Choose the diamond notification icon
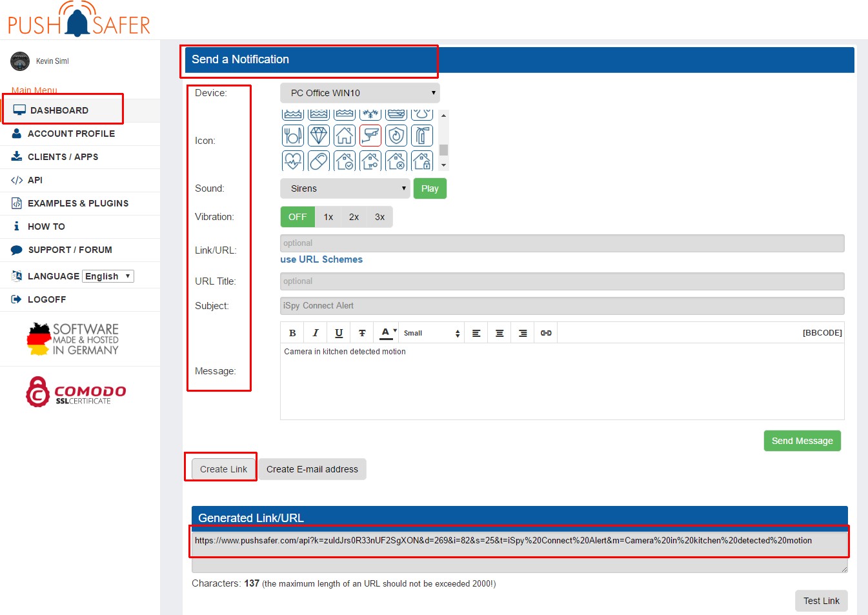 tap(319, 136)
